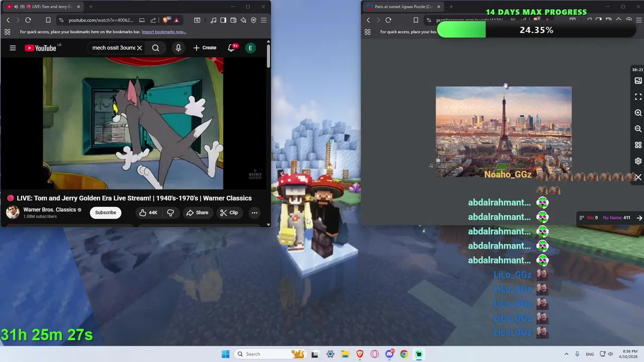The image size is (644, 362).
Task: Open Brave Rewards triangle in YouTube window
Action: point(176,20)
